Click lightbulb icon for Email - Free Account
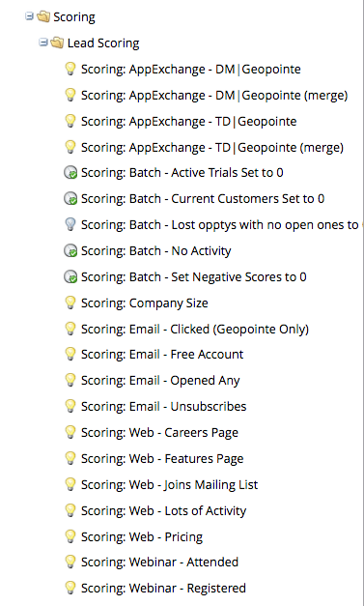Screen dimensions: 364x606 pos(70,354)
